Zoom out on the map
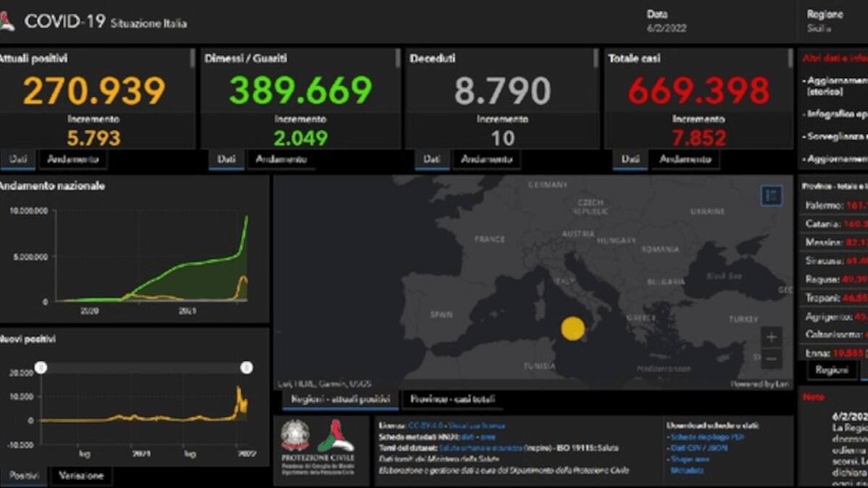 [771, 359]
